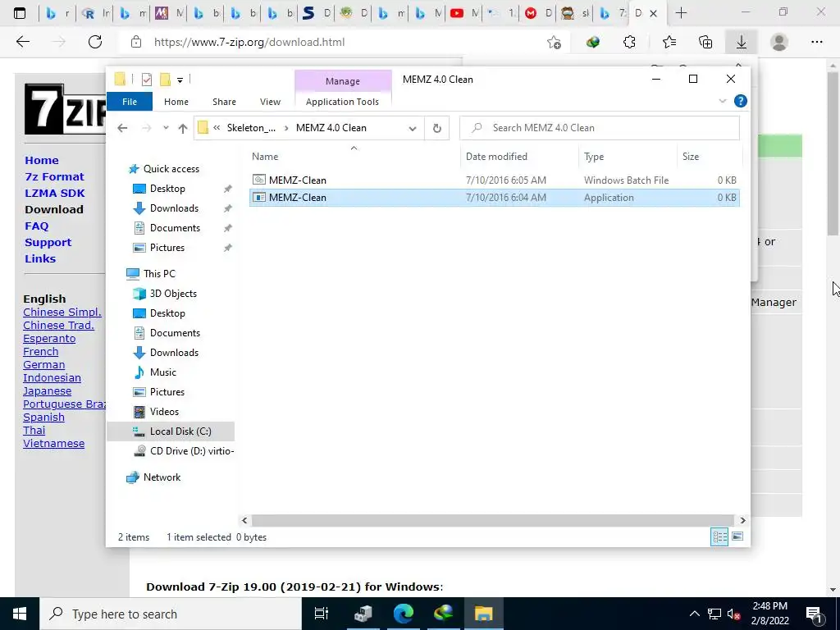Select Quick access in navigation pane
Viewport: 840px width, 630px height.
pyautogui.click(x=171, y=169)
